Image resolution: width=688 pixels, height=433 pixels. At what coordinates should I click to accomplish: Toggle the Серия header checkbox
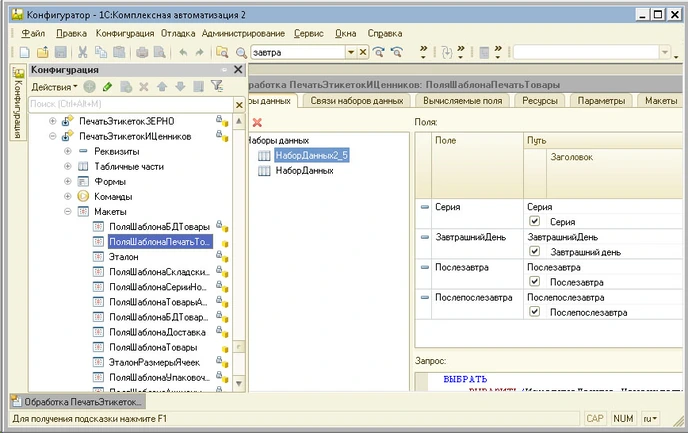click(x=534, y=221)
